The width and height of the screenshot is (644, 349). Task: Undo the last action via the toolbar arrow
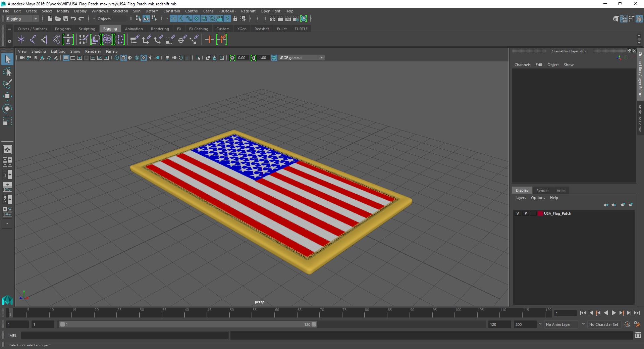click(x=73, y=19)
